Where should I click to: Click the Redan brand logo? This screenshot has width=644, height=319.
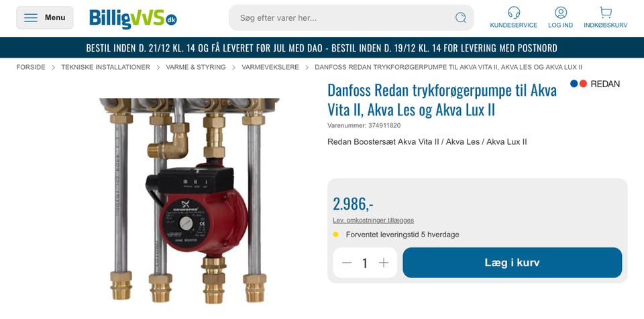point(595,84)
